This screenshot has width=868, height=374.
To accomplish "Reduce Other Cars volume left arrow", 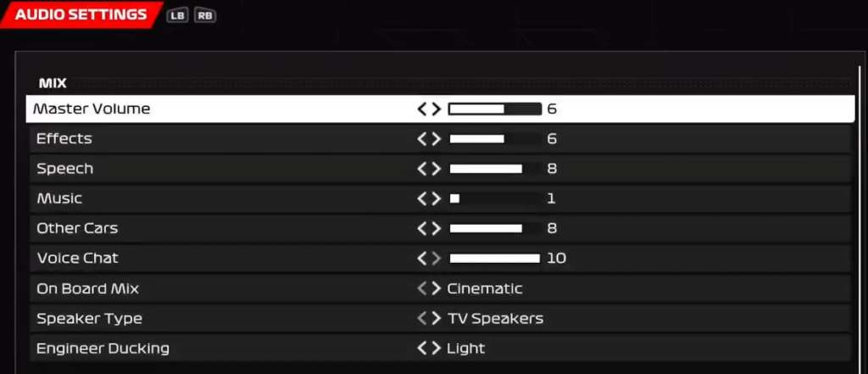I will click(x=422, y=228).
